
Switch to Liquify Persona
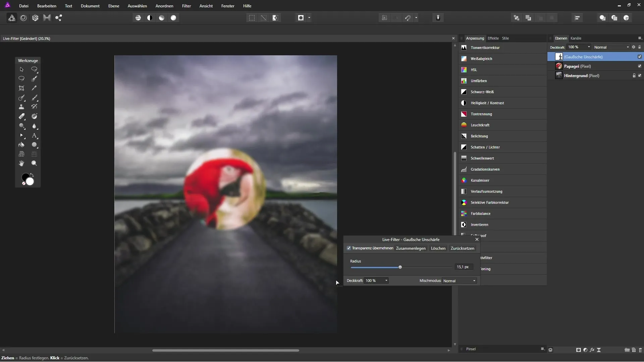point(23,18)
